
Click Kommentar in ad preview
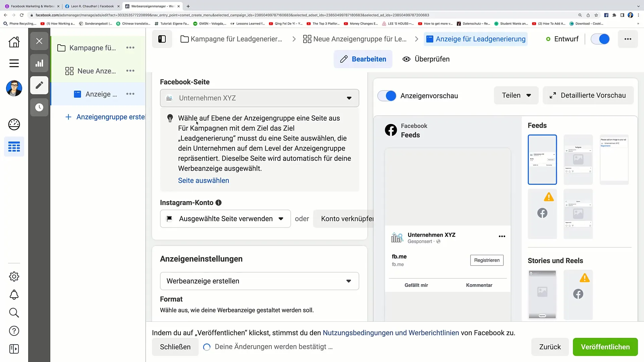tap(479, 285)
